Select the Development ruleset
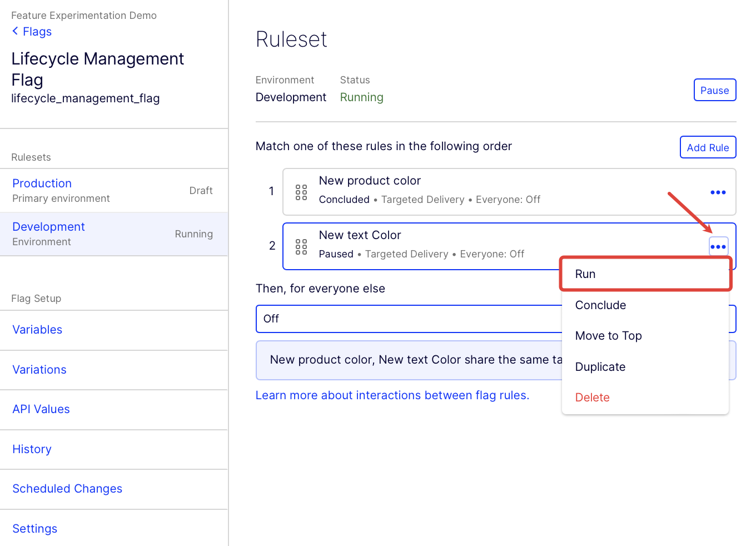756x546 pixels. pyautogui.click(x=49, y=227)
